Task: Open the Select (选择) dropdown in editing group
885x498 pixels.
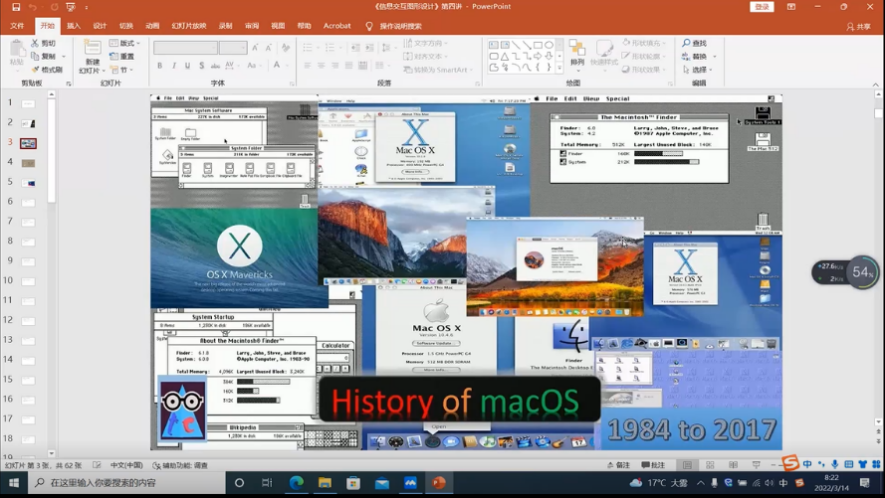Action: (x=696, y=70)
